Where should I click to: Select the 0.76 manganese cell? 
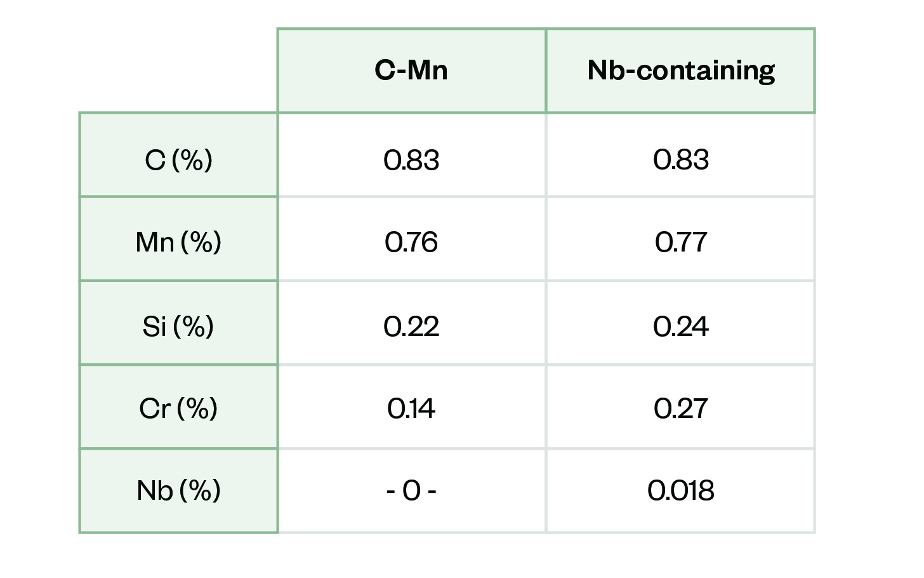tap(411, 242)
